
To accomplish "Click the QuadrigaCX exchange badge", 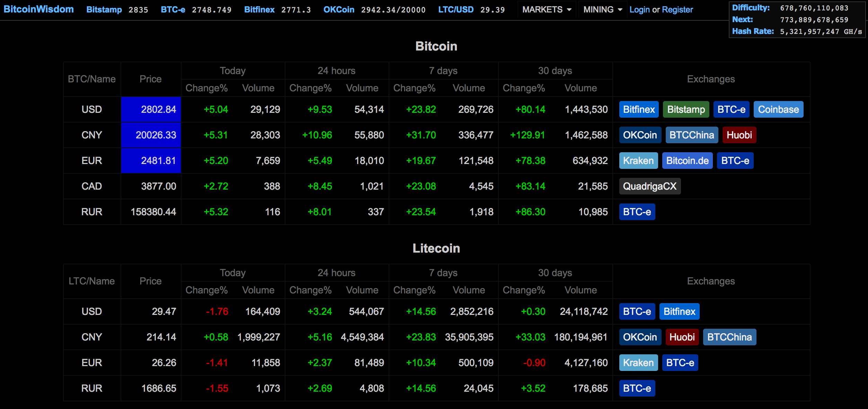I will (649, 187).
